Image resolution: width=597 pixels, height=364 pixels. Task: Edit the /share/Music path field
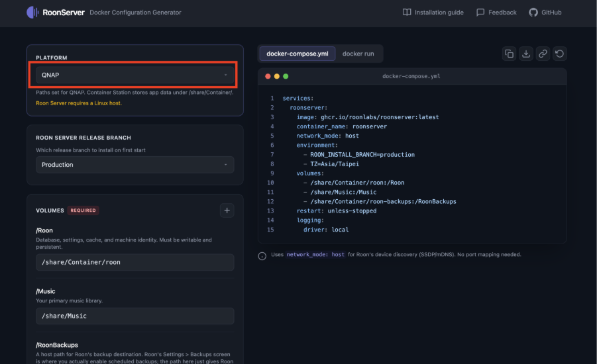135,316
